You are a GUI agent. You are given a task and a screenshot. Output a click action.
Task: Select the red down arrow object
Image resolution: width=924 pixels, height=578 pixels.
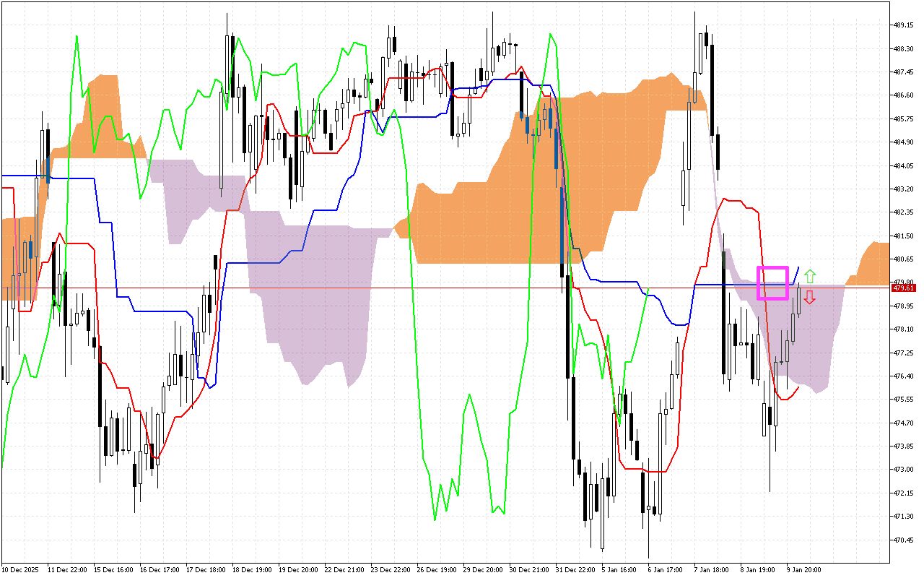tap(810, 298)
